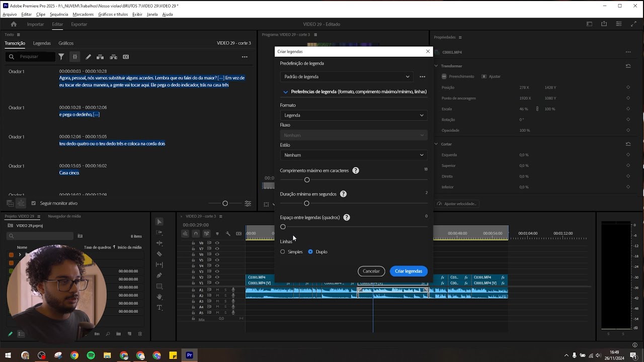Click the help icon next to Duração mínima em segundos
Viewport: 644px width, 362px height.
pos(343,194)
